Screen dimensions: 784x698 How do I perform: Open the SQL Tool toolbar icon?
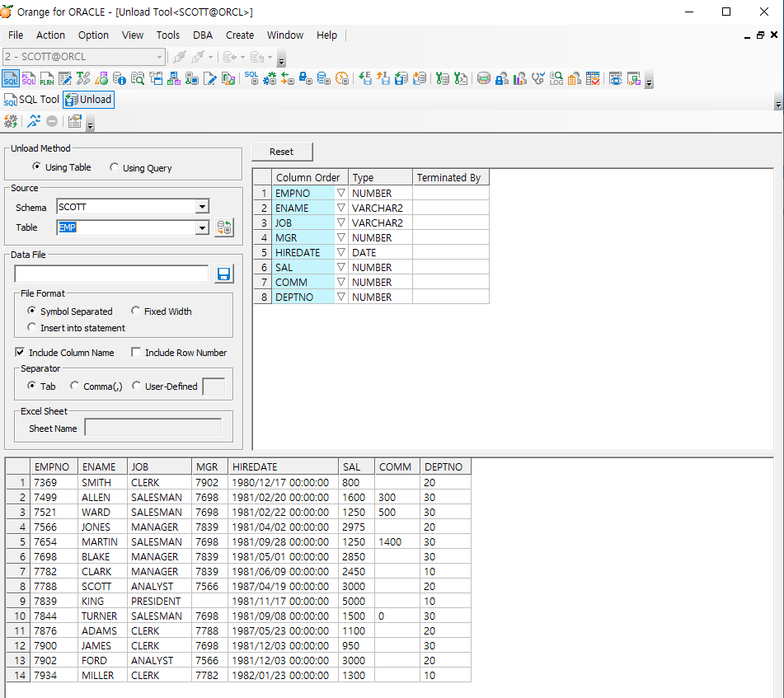click(11, 78)
